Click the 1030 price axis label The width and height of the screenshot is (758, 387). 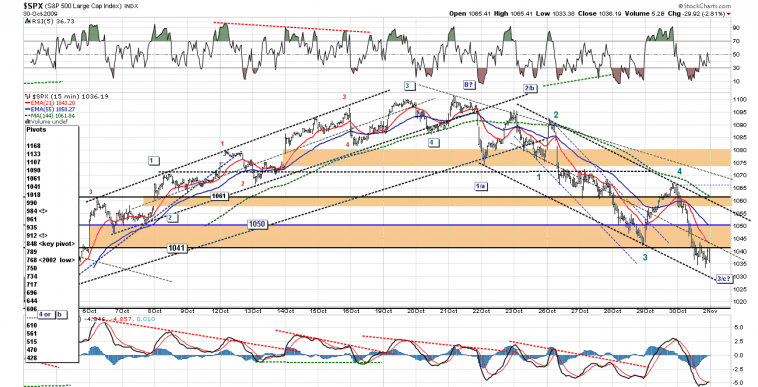(x=740, y=277)
